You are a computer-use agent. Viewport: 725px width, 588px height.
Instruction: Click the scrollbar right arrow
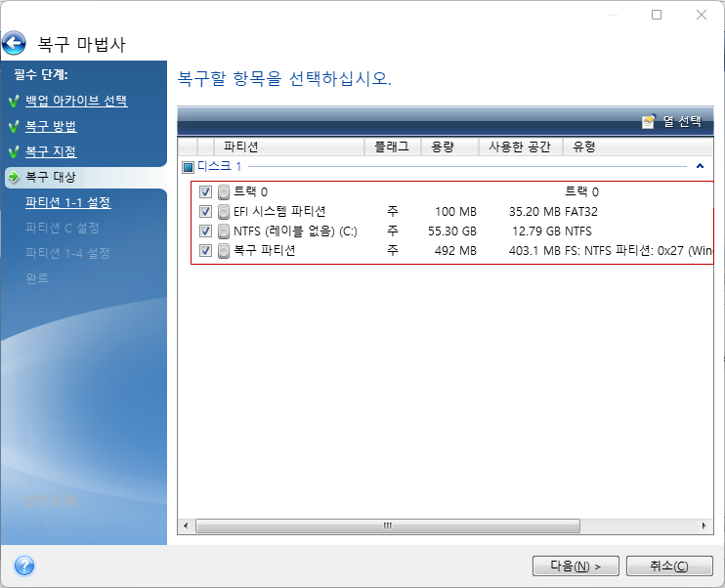pos(704,525)
